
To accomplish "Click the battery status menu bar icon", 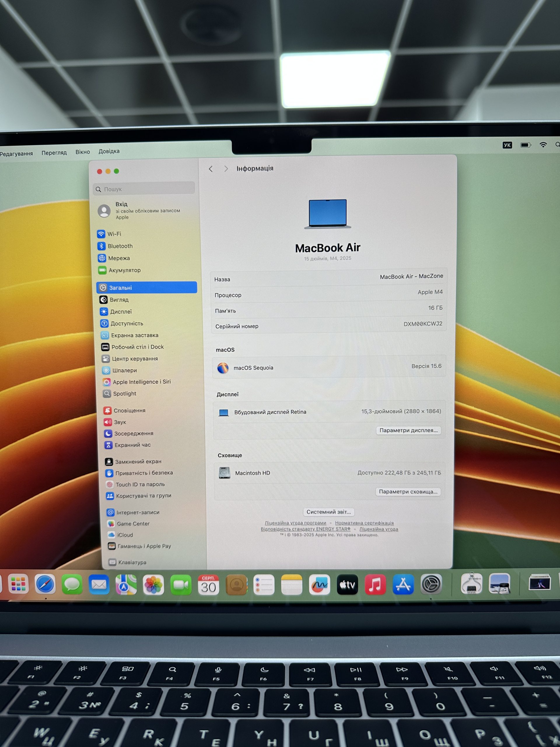I will point(526,145).
